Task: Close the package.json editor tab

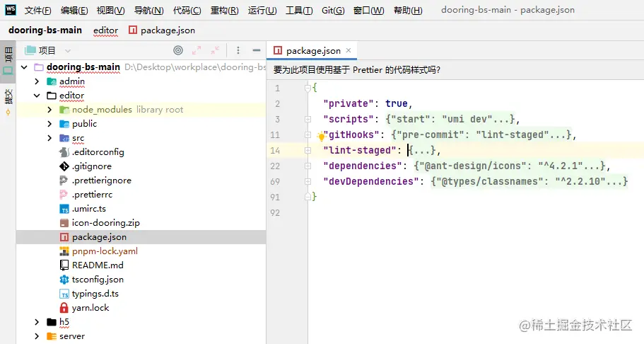Action: pos(349,50)
